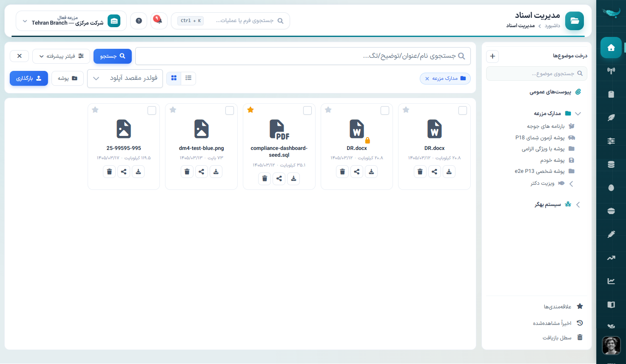Share compliance-dashboard-seed.sql
626x364 pixels.
coord(279,178)
